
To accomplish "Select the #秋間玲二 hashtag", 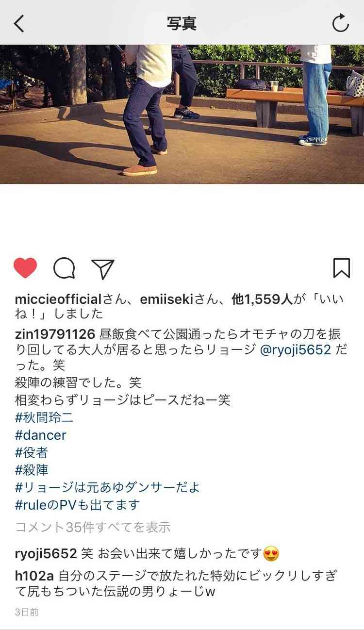I will [44, 417].
